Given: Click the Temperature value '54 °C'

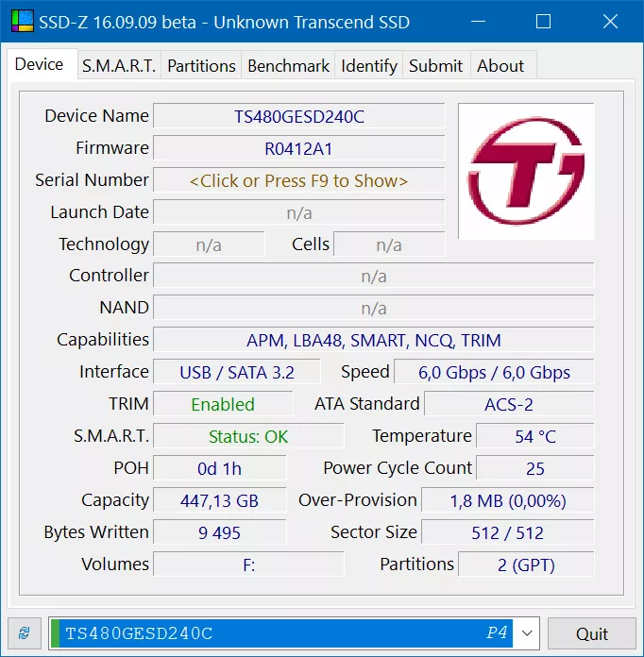Looking at the screenshot, I should [535, 436].
